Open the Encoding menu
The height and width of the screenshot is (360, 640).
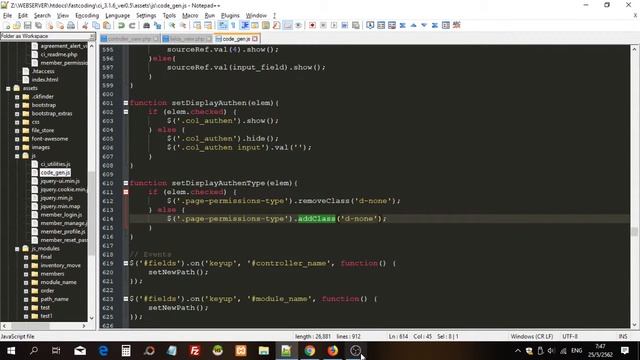87,16
